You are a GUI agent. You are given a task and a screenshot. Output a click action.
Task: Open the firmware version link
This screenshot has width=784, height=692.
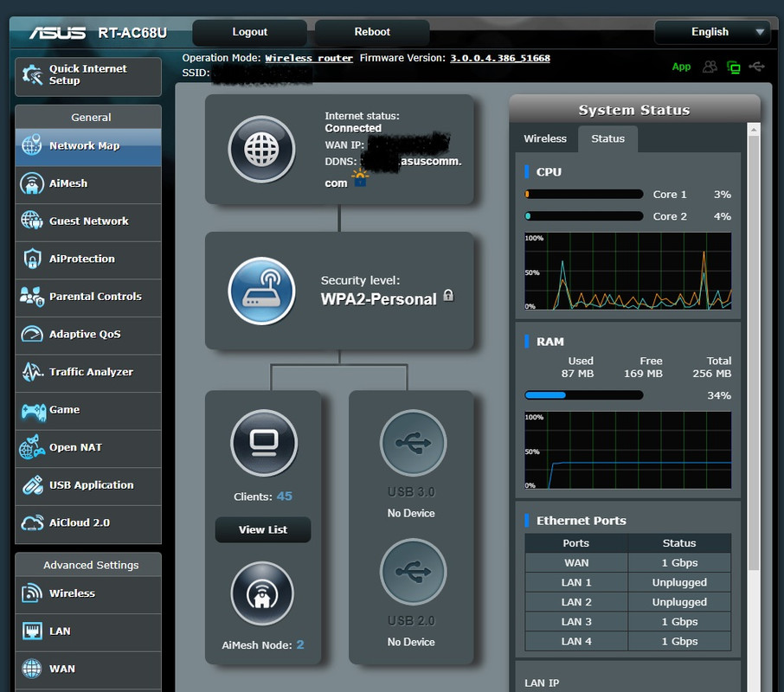point(500,58)
